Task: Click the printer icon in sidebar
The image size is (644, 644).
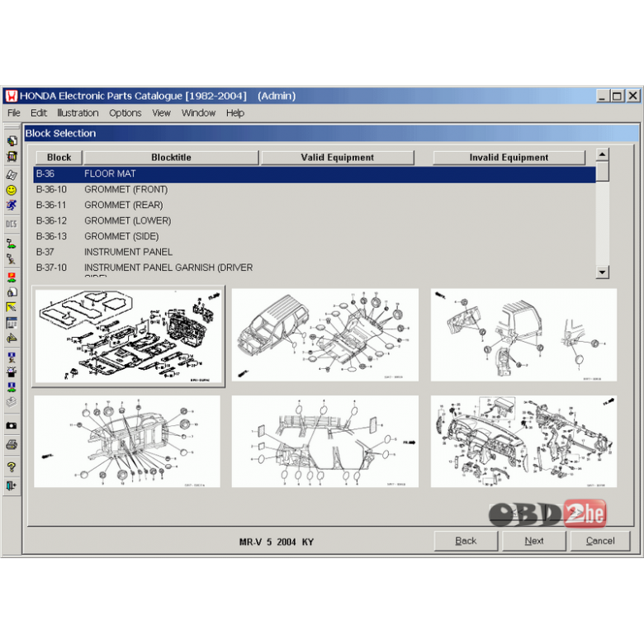Action: coord(12,444)
